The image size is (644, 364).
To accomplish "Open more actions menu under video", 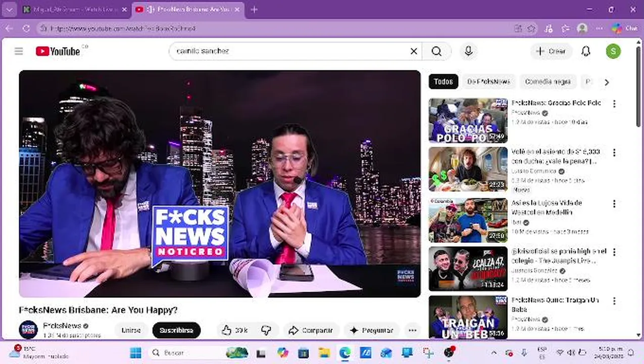I will 413,330.
